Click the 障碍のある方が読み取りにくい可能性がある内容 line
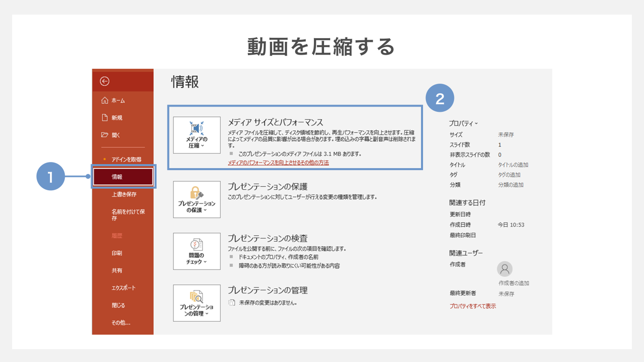Viewport: 644px width, 362px height. click(x=289, y=266)
